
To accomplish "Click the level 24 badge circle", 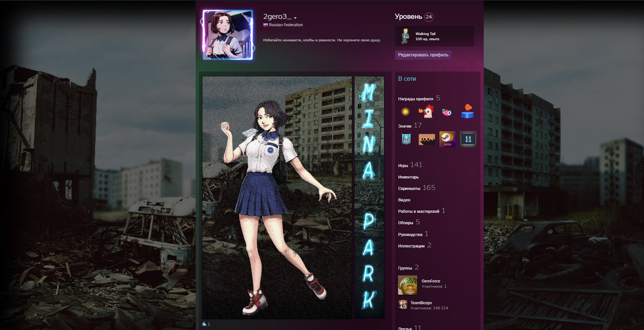I will (x=429, y=17).
